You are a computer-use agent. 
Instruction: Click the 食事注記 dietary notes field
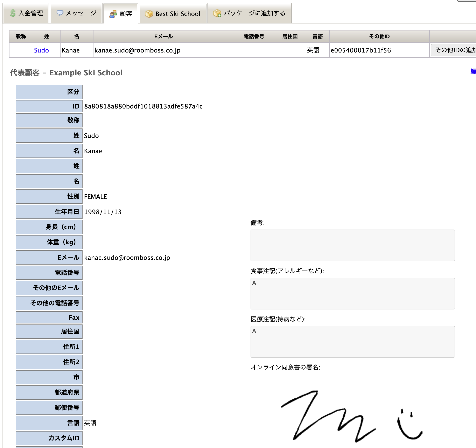click(x=352, y=294)
